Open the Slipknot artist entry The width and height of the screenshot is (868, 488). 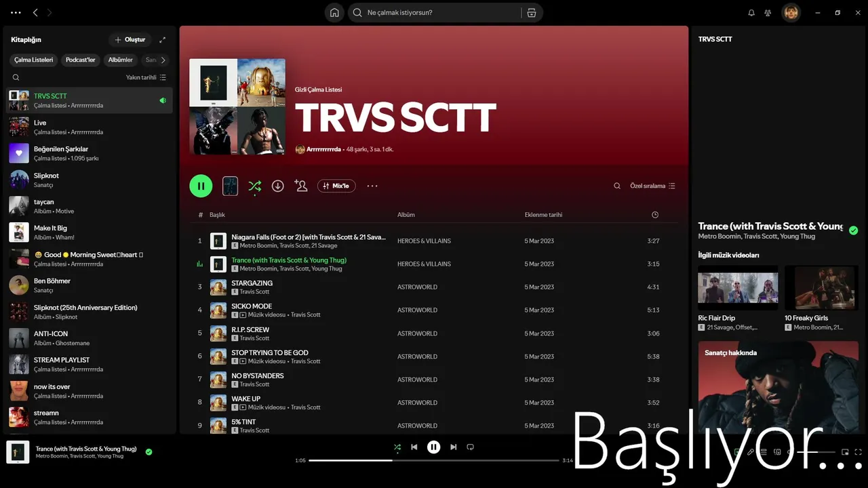coord(90,180)
